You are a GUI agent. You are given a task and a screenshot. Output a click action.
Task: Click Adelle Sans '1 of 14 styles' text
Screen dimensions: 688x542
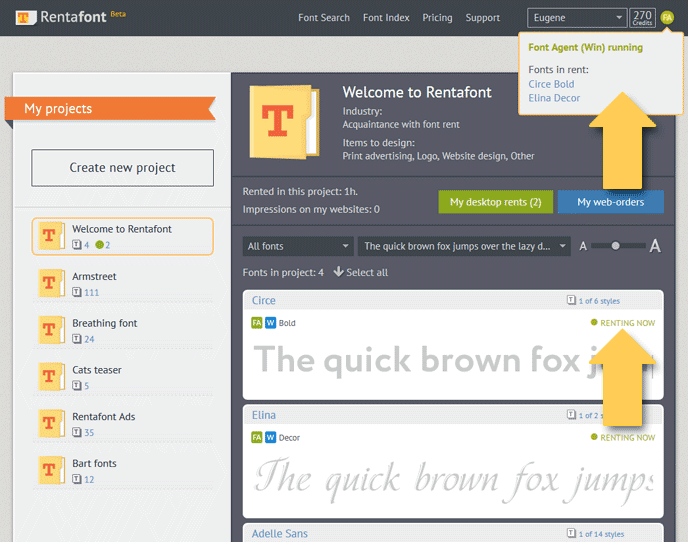(601, 534)
